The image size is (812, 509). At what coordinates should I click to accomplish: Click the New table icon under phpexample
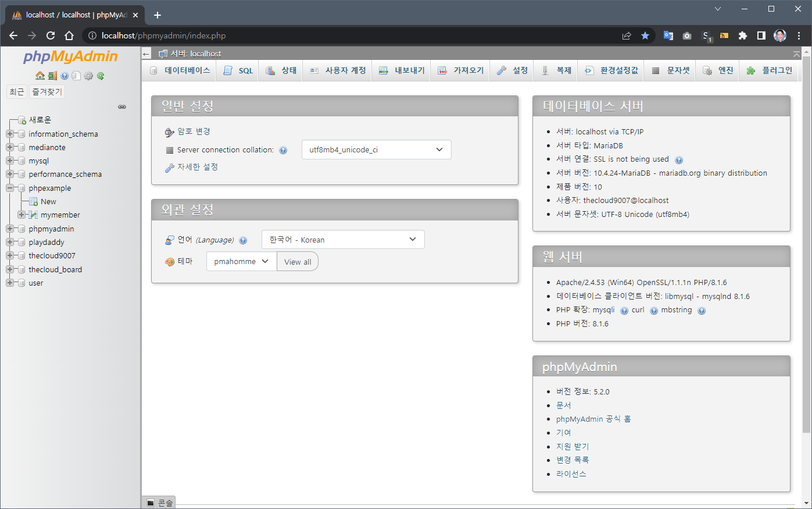tap(34, 202)
